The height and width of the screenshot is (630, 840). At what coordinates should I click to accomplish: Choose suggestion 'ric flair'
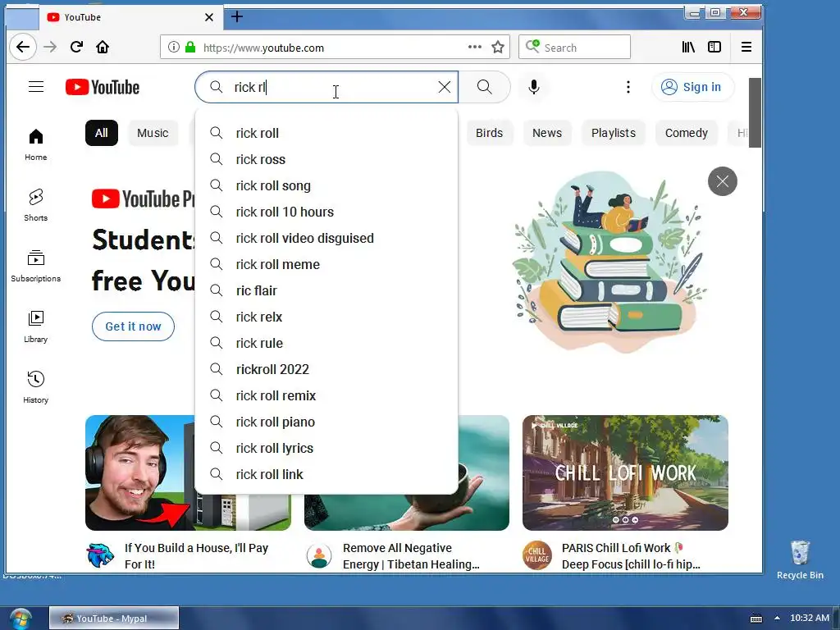[x=326, y=290]
